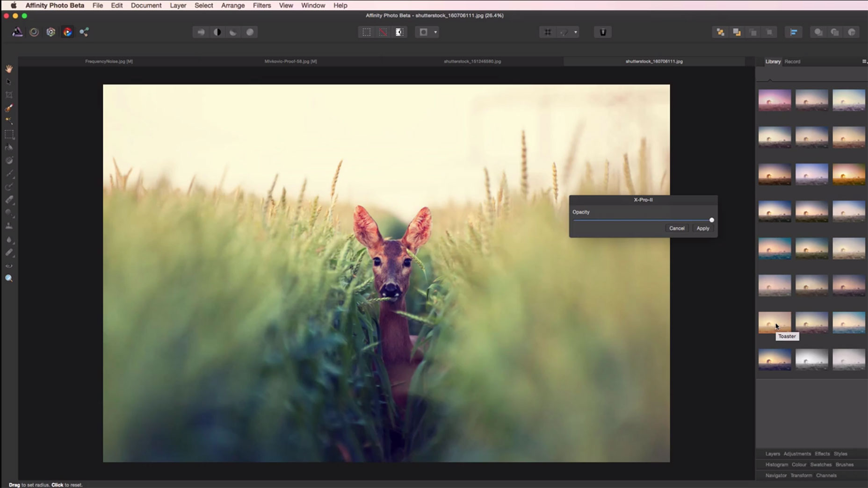Open the Arrange menu
The image size is (868, 488).
point(233,5)
